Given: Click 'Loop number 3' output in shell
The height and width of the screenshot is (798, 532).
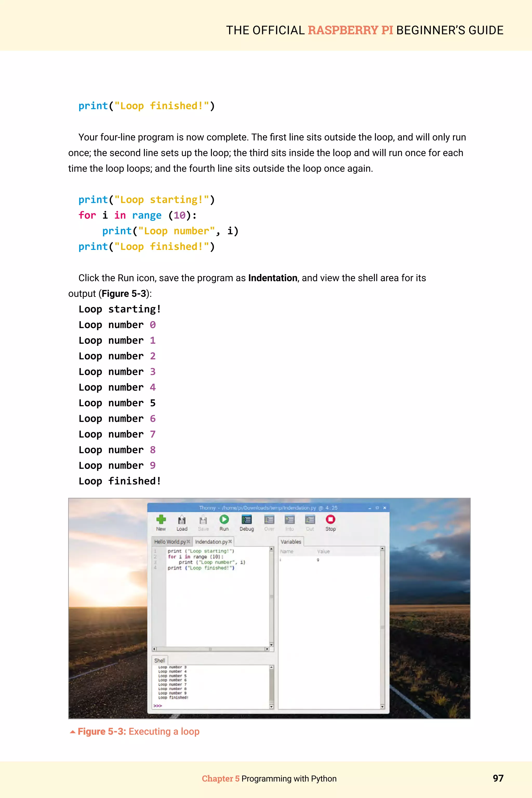Looking at the screenshot, I should click(x=172, y=667).
